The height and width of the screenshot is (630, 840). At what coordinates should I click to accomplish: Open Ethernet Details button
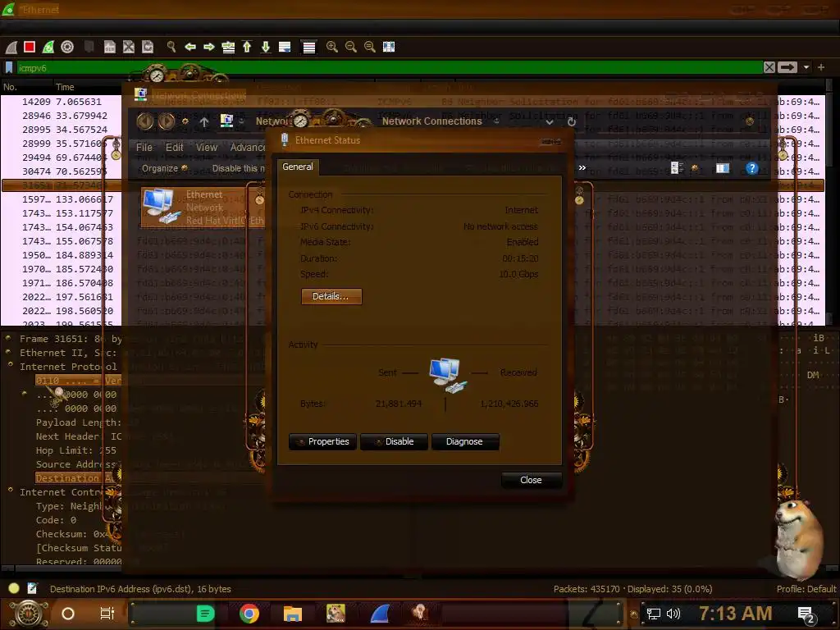tap(331, 296)
